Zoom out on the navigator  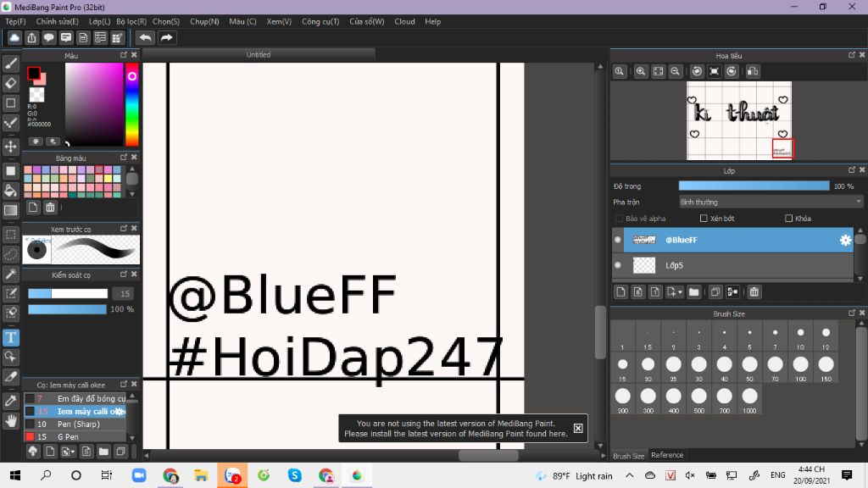pos(675,71)
